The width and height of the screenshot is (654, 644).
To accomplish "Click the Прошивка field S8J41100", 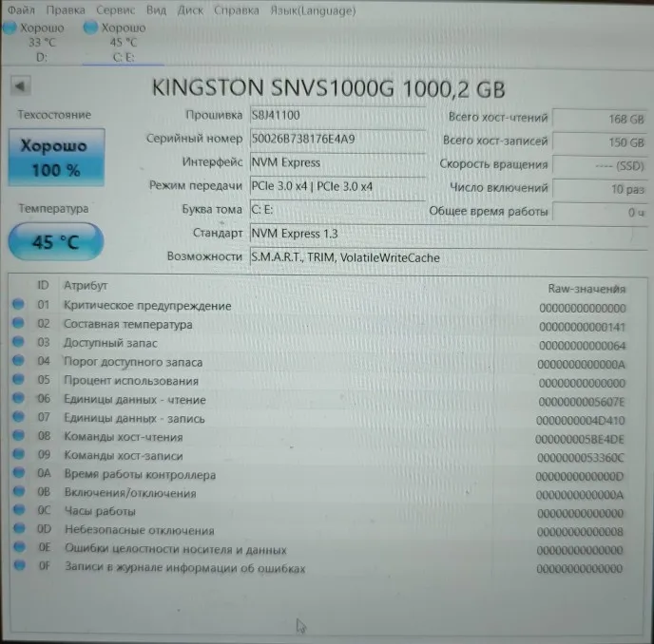I will 337,115.
